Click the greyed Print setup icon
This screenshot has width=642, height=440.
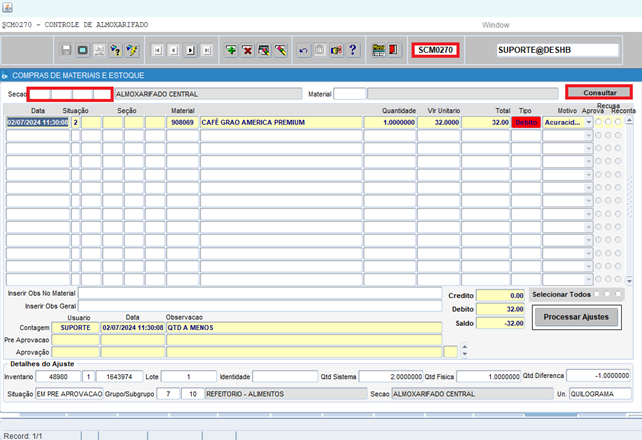pos(99,50)
